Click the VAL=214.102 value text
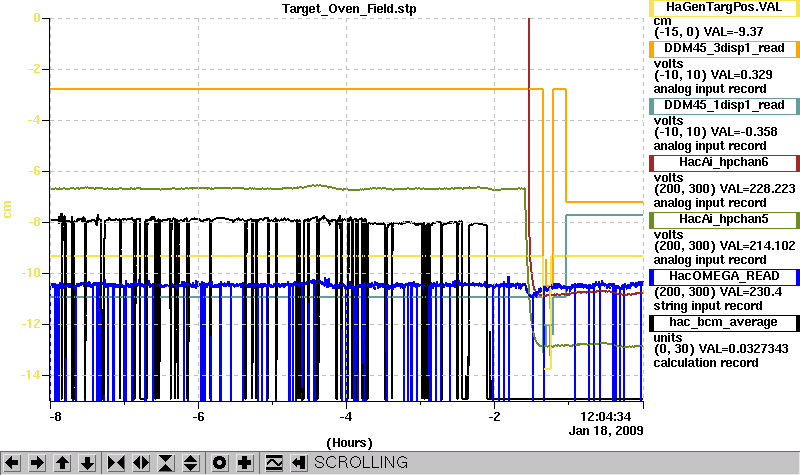Screen dimensions: 800x475 [757, 246]
